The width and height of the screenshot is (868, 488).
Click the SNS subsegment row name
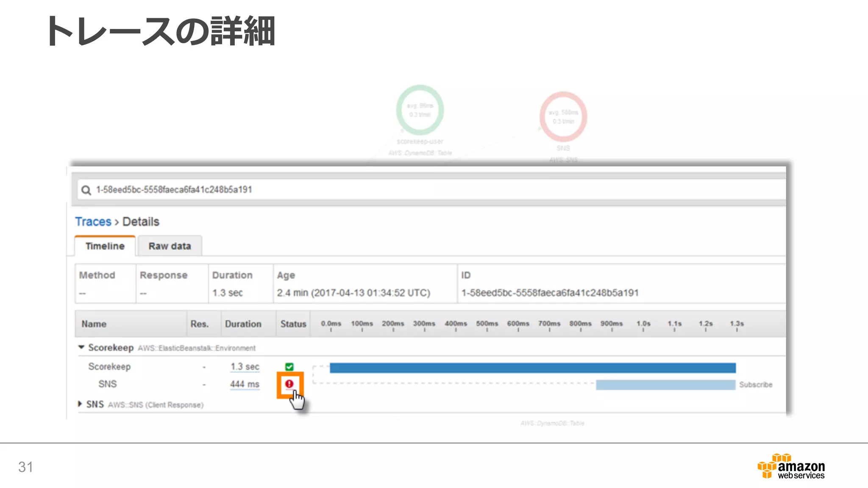(108, 384)
